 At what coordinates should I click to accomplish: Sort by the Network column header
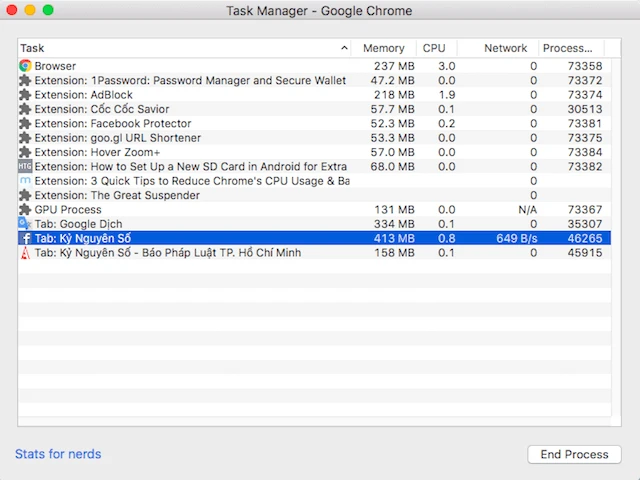(505, 48)
